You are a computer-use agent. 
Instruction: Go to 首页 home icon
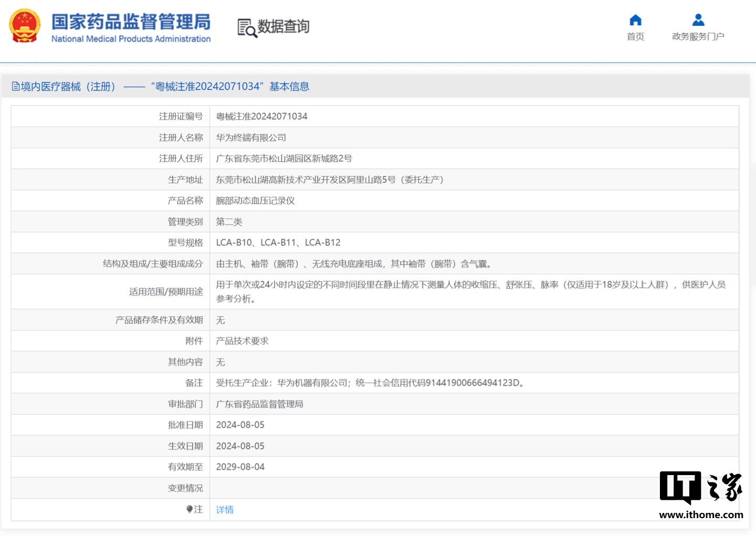(635, 20)
